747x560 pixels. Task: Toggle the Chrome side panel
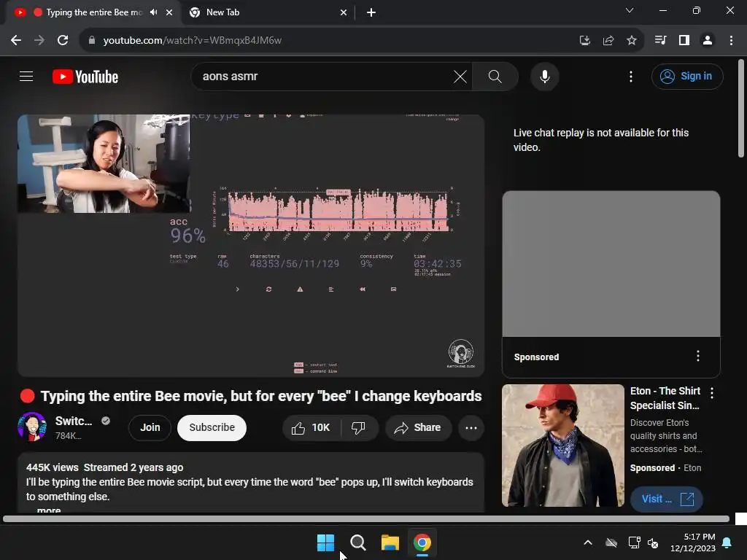684,40
